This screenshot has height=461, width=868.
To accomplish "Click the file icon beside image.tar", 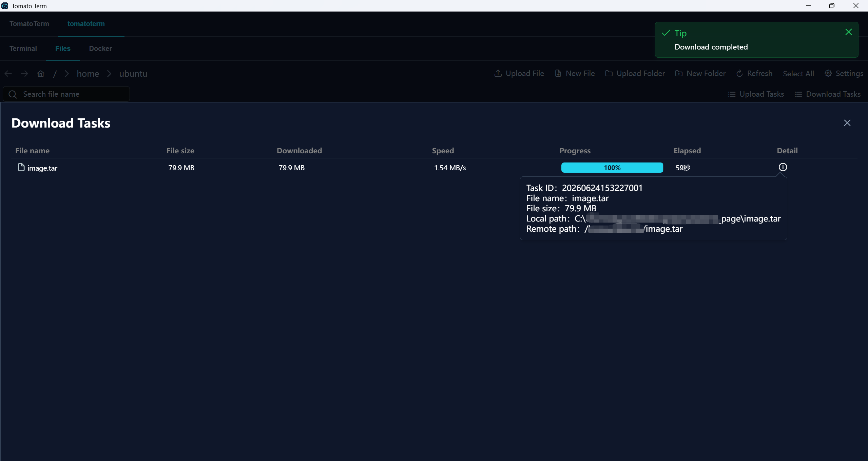I will [21, 167].
